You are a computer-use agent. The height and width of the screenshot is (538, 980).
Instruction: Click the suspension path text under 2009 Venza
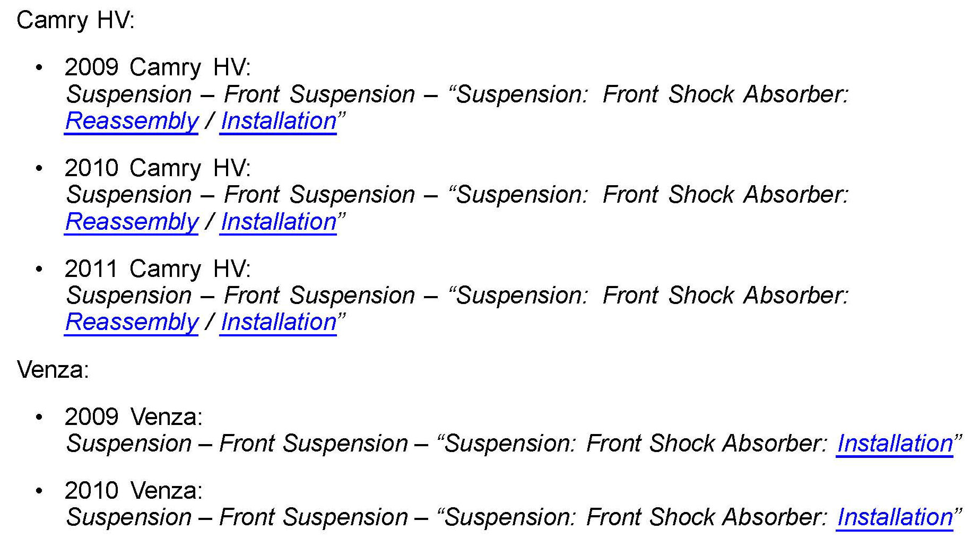click(x=446, y=444)
